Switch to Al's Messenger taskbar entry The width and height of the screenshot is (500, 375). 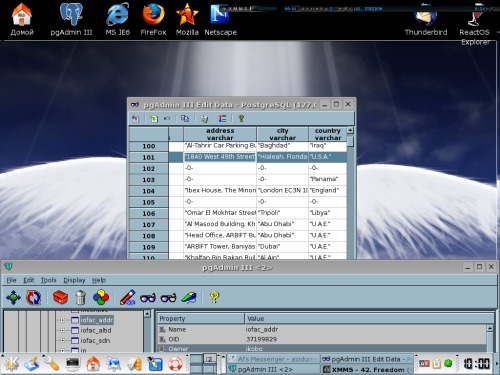coord(273,359)
